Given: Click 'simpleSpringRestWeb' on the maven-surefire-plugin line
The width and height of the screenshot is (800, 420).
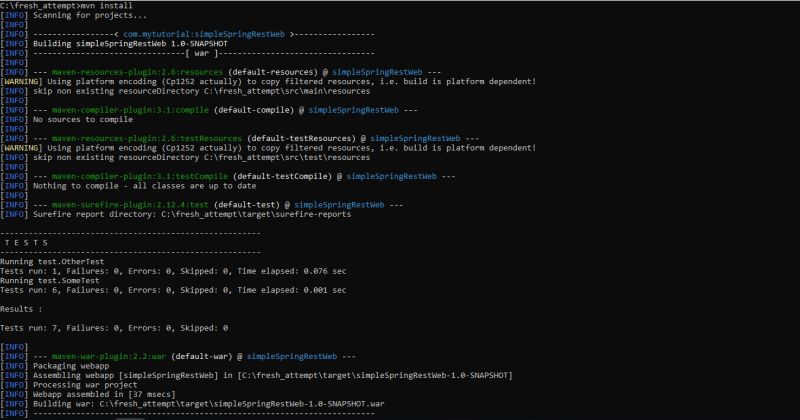Looking at the screenshot, I should (339, 205).
